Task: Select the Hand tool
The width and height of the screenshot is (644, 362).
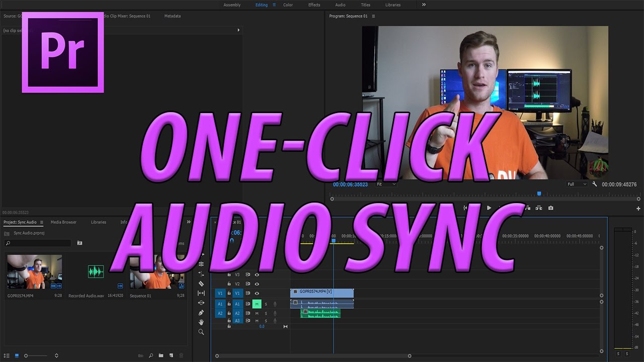Action: pyautogui.click(x=201, y=322)
